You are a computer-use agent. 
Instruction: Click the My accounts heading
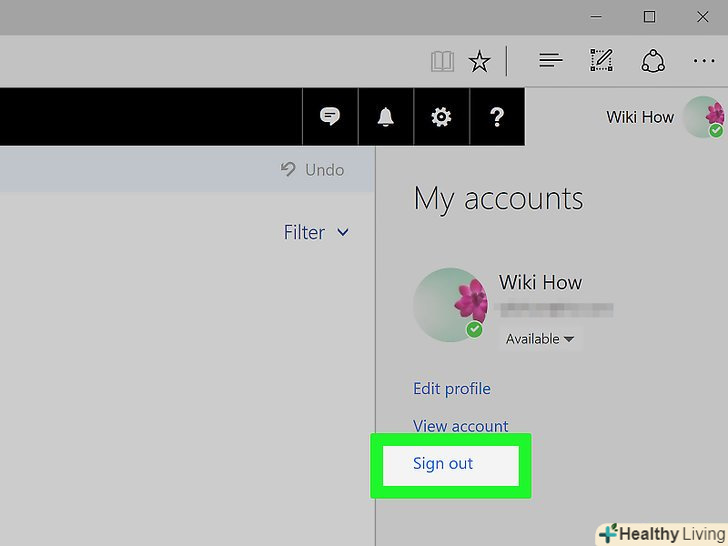pyautogui.click(x=498, y=200)
